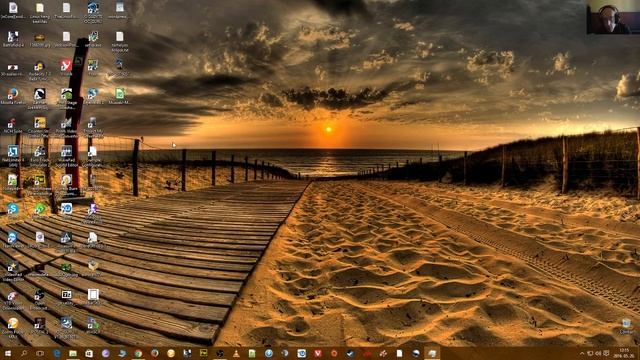Launch Microsoft Edge from the taskbar

pyautogui.click(x=57, y=353)
